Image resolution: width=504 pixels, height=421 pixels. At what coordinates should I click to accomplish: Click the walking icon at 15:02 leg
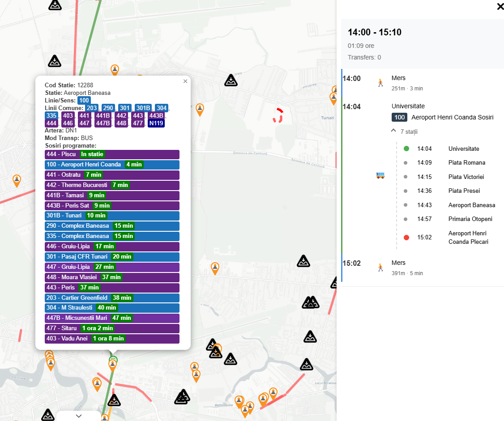(380, 268)
